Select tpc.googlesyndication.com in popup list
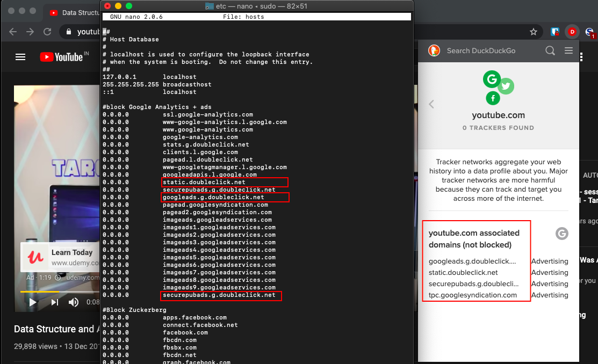598x364 pixels. tap(472, 295)
